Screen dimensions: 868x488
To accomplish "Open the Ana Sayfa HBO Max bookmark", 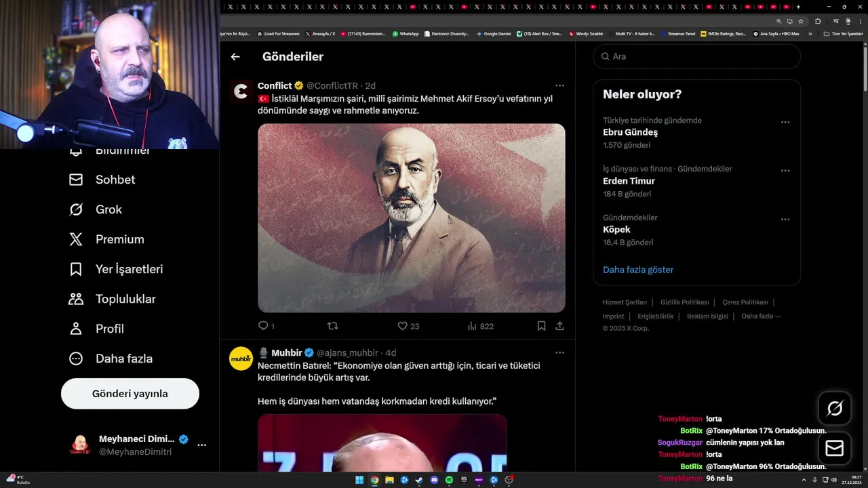I will tap(776, 33).
